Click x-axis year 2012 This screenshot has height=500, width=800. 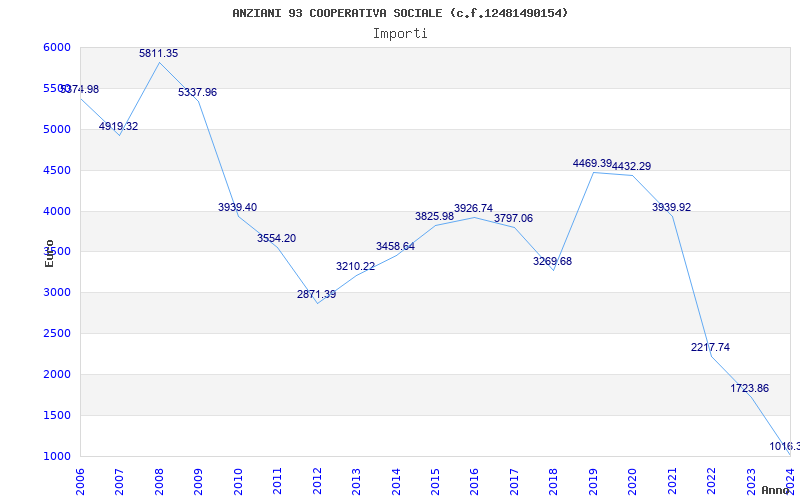pyautogui.click(x=317, y=482)
